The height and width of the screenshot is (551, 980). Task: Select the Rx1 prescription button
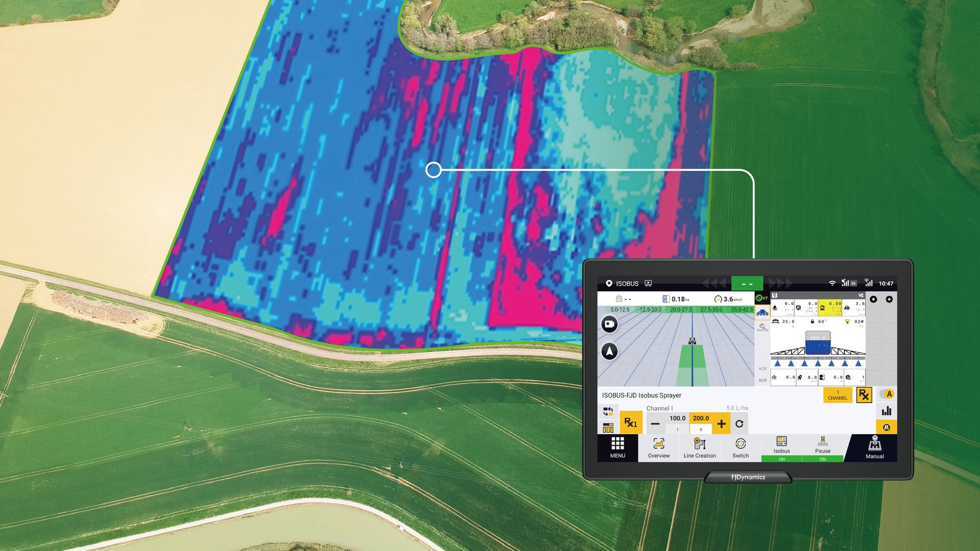631,423
